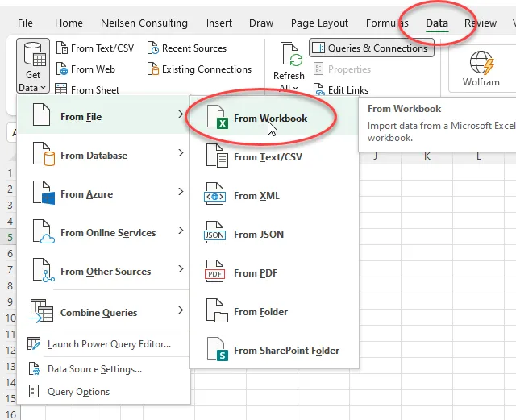Click the From Text/CSV ribbon icon
The height and width of the screenshot is (420, 516).
pos(61,48)
